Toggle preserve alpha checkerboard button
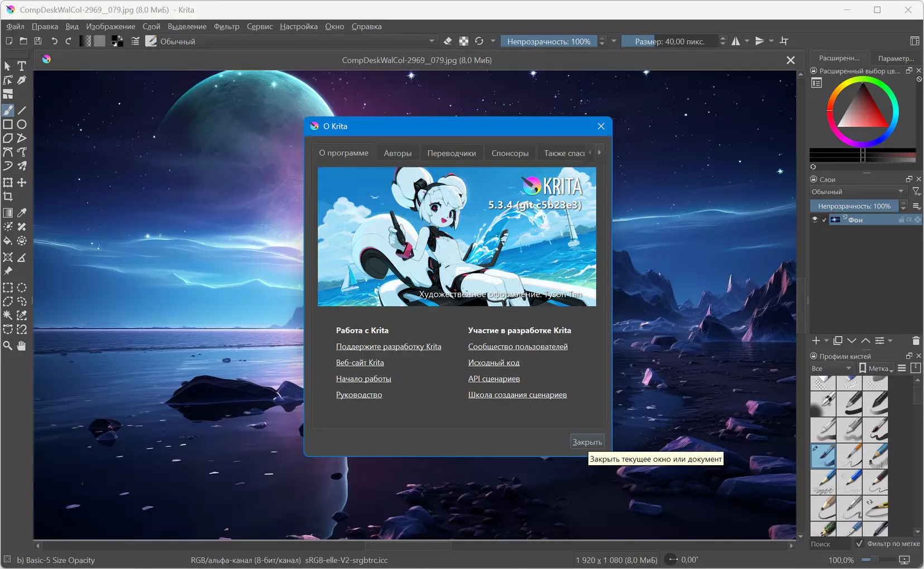 [463, 41]
